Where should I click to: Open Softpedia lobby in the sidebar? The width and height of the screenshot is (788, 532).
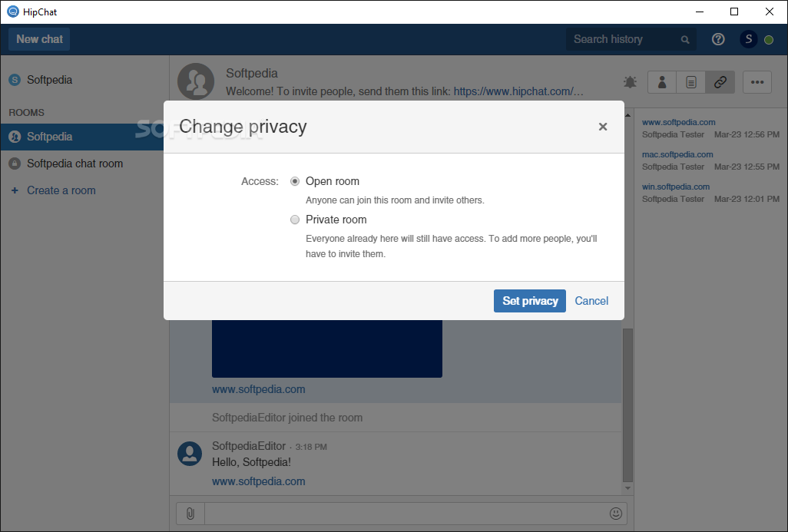84,80
